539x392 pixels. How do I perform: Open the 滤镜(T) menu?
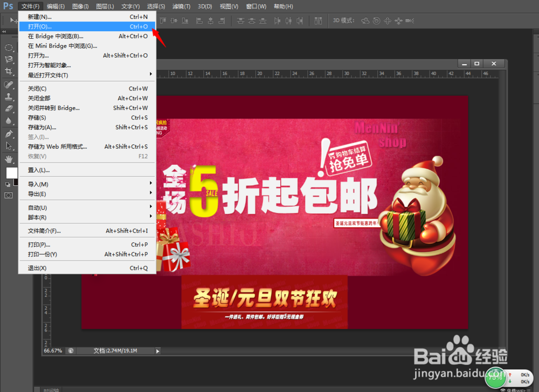181,6
